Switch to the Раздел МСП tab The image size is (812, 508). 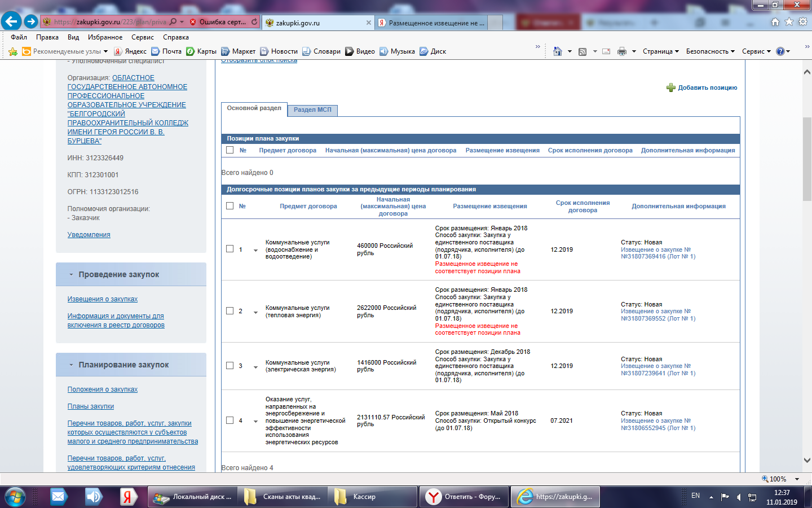[x=312, y=110]
